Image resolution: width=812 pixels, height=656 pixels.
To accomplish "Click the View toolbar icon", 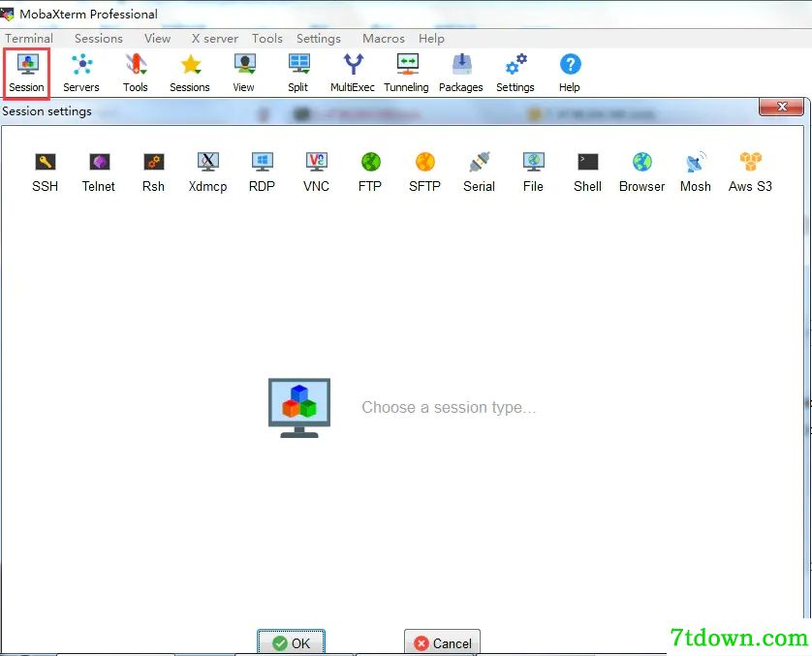I will click(244, 73).
